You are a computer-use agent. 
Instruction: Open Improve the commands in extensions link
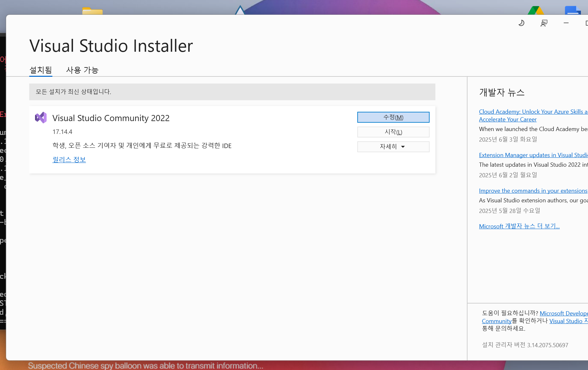(x=533, y=191)
